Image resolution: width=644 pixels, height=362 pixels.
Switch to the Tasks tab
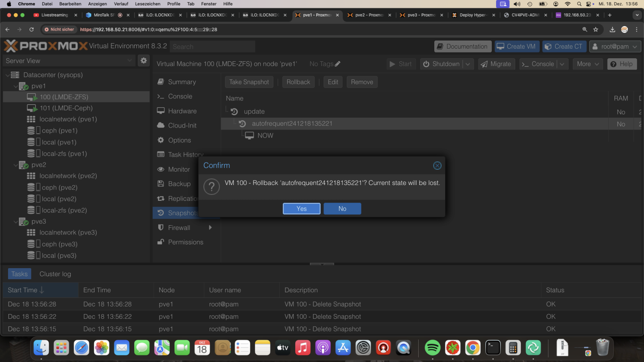pyautogui.click(x=20, y=274)
